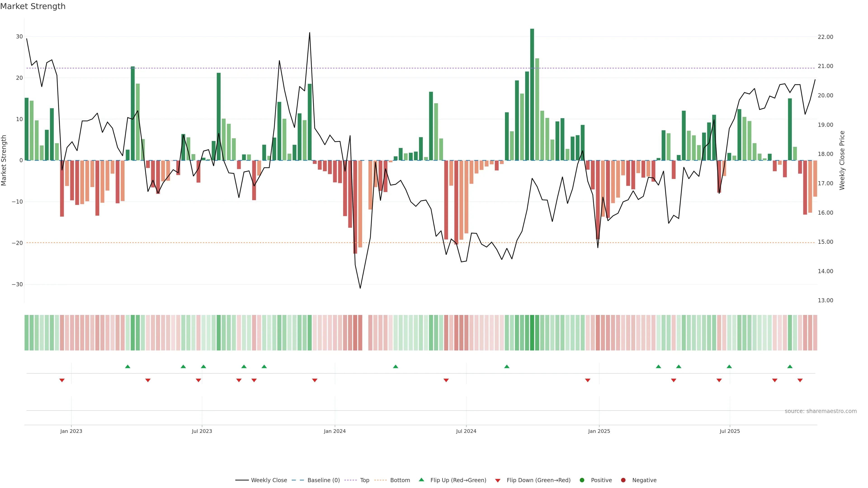Click the Jul 2025 x-axis label
This screenshot has height=488, width=868.
click(729, 431)
